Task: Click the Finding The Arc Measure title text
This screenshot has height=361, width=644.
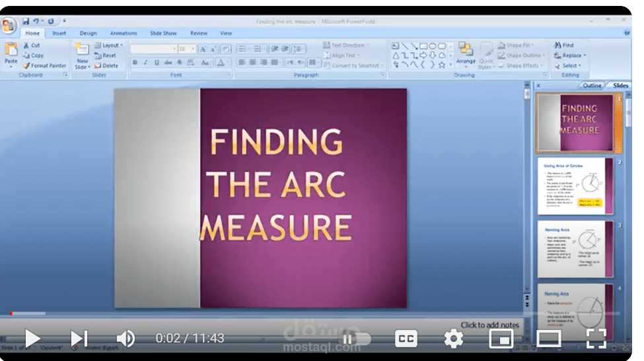Action: tap(276, 185)
